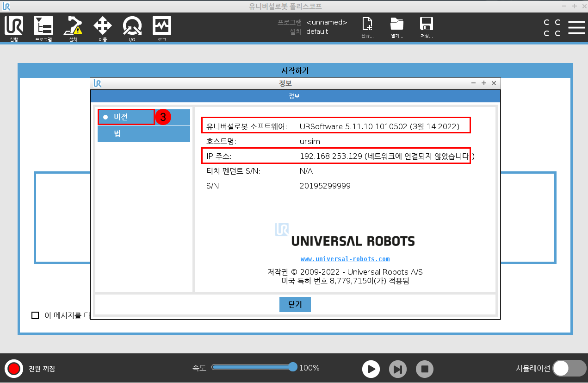Open the www.universal-robots.com link
Viewport: 588px width, 383px height.
(x=345, y=259)
